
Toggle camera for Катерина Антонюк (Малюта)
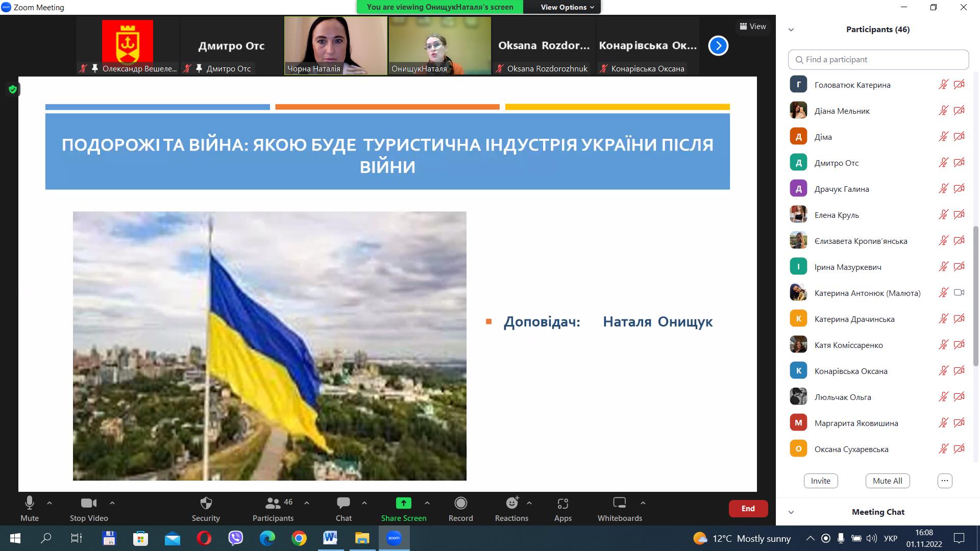coord(959,293)
